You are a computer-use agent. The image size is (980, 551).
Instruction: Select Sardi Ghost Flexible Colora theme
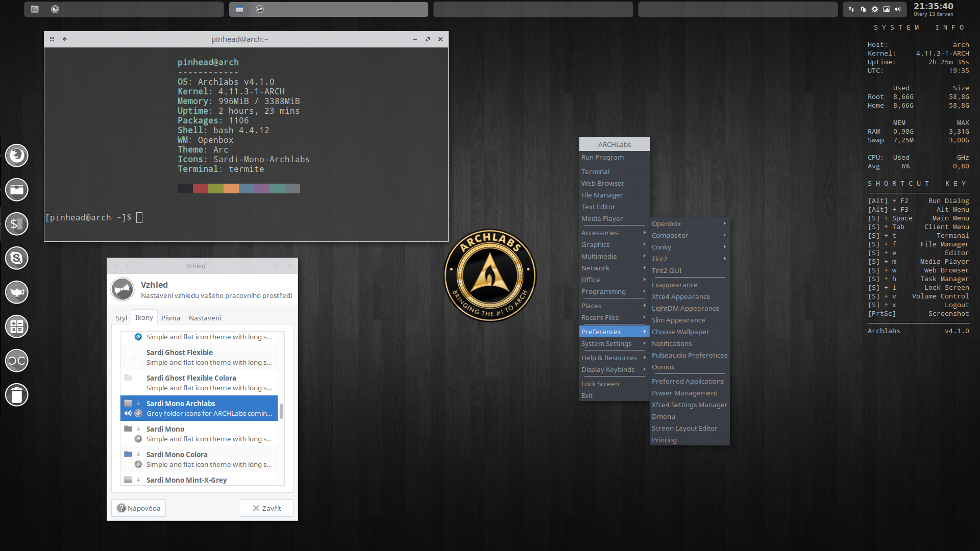[199, 383]
